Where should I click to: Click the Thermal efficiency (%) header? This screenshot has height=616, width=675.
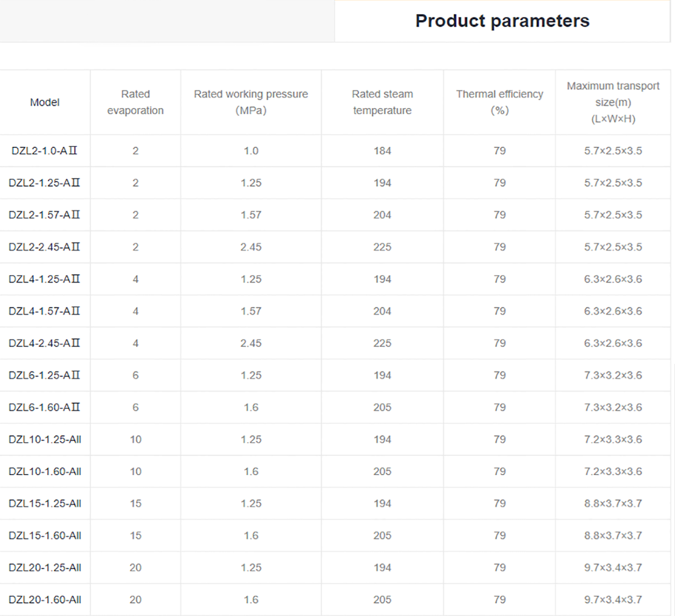click(x=499, y=102)
